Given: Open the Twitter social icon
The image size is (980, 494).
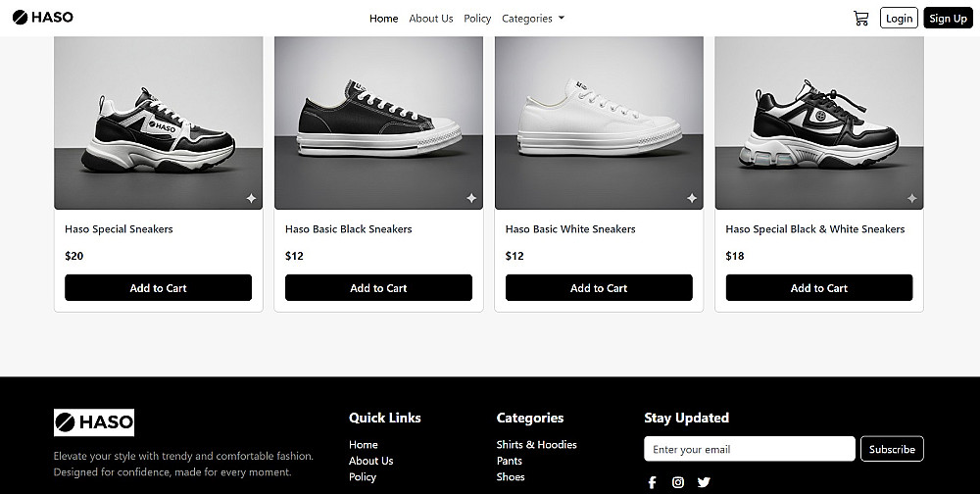Looking at the screenshot, I should (703, 482).
